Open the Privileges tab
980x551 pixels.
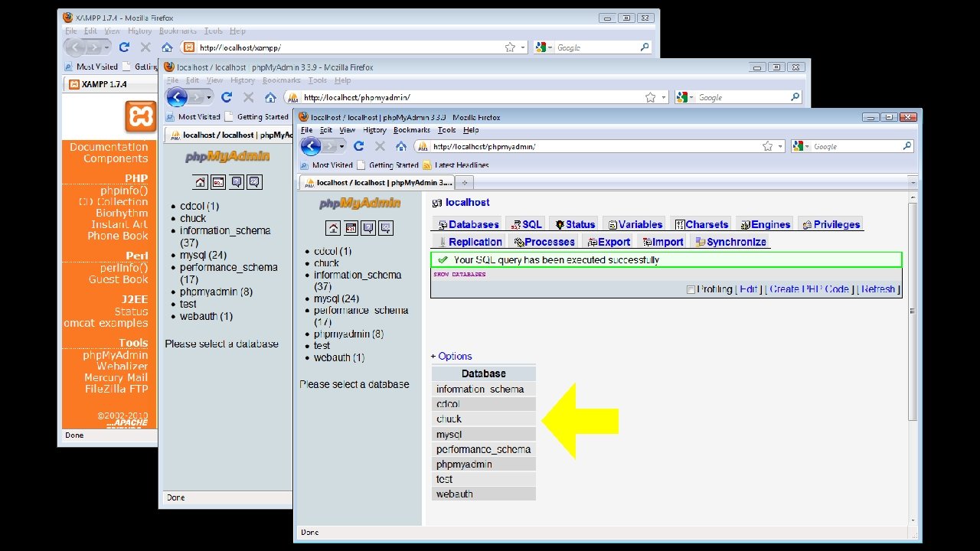[x=831, y=224]
